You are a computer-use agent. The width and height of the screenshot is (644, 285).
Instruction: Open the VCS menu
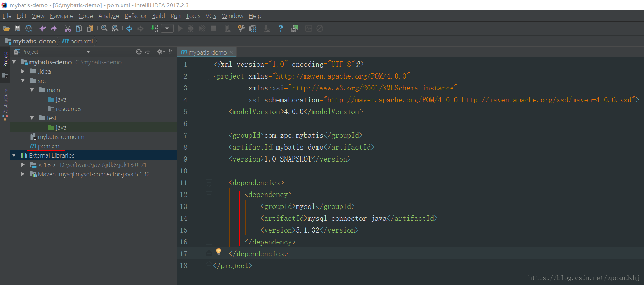[x=211, y=16]
